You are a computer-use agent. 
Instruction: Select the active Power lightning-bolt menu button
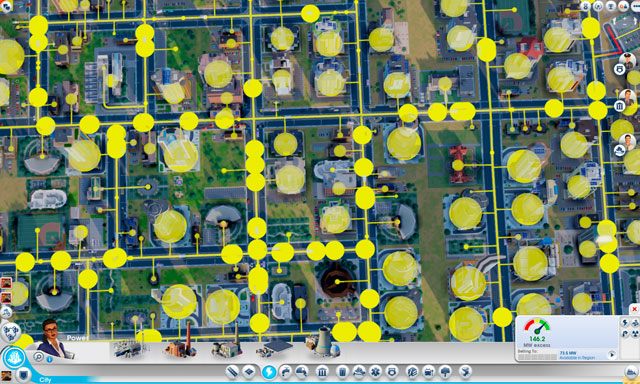click(x=269, y=372)
